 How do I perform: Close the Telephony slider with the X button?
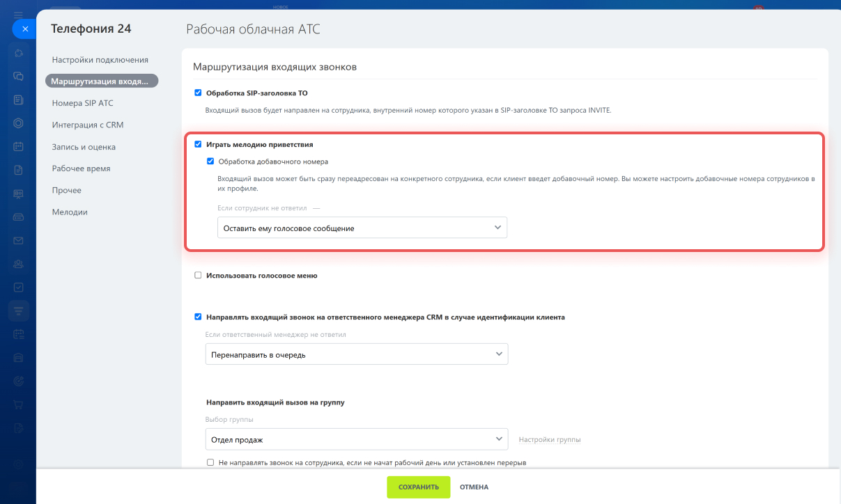[24, 29]
